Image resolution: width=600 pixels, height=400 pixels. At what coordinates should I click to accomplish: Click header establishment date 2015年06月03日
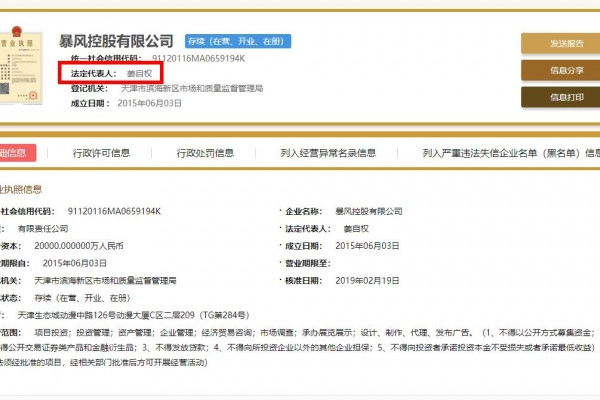pyautogui.click(x=150, y=103)
